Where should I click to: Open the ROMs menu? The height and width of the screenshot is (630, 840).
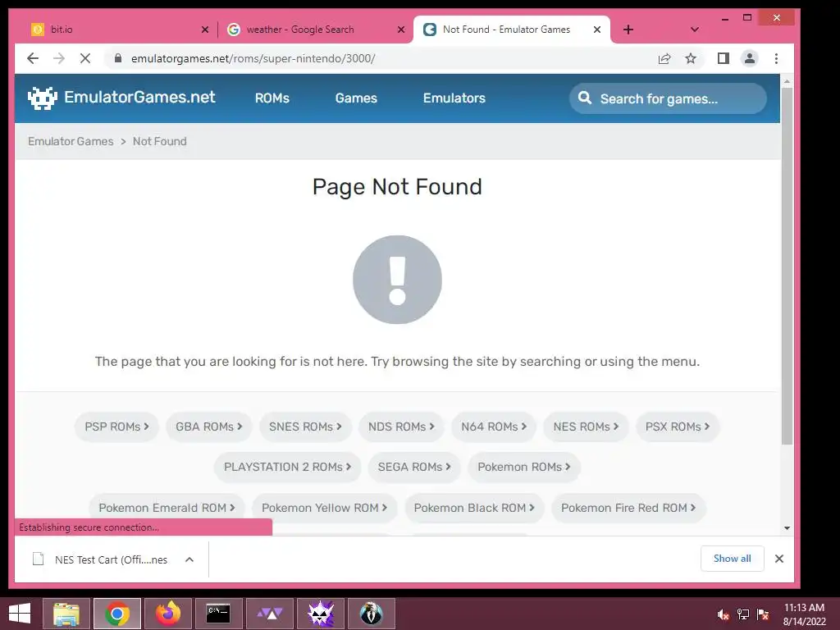tap(272, 98)
